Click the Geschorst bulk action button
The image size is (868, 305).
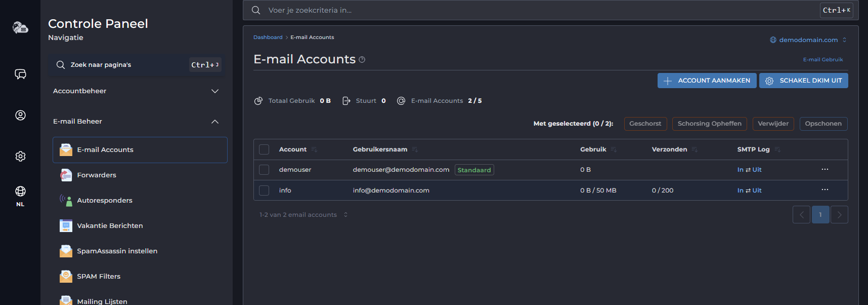tap(645, 124)
